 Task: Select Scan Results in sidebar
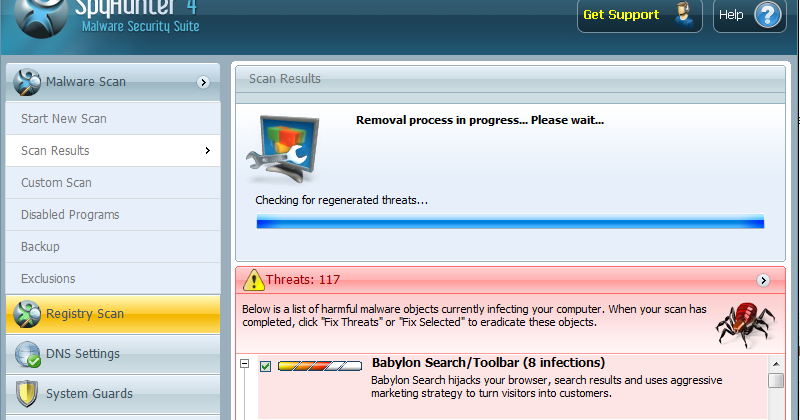113,151
